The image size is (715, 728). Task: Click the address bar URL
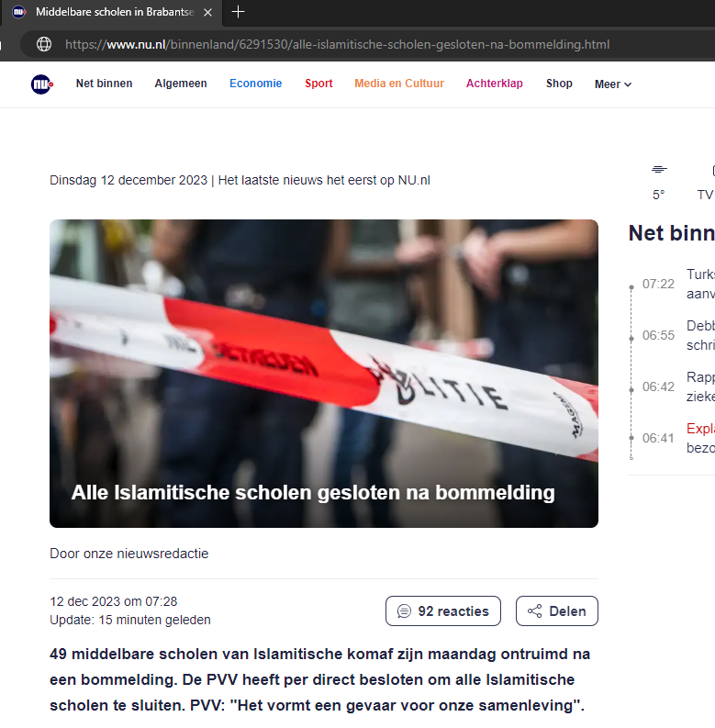point(337,44)
